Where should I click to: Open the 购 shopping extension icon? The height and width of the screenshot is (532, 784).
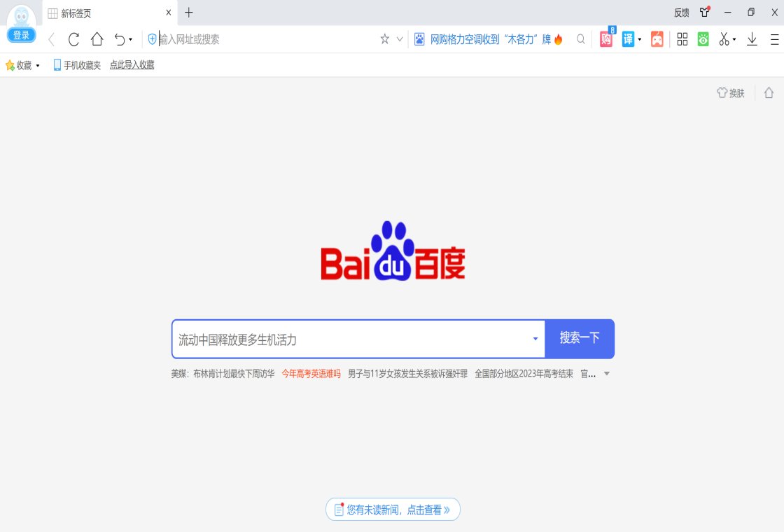coord(606,39)
